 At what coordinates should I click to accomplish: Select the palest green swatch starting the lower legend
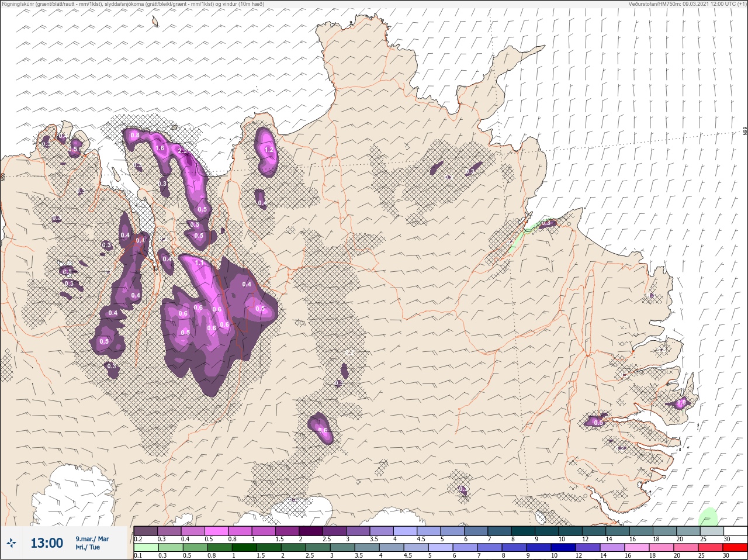coord(146,548)
